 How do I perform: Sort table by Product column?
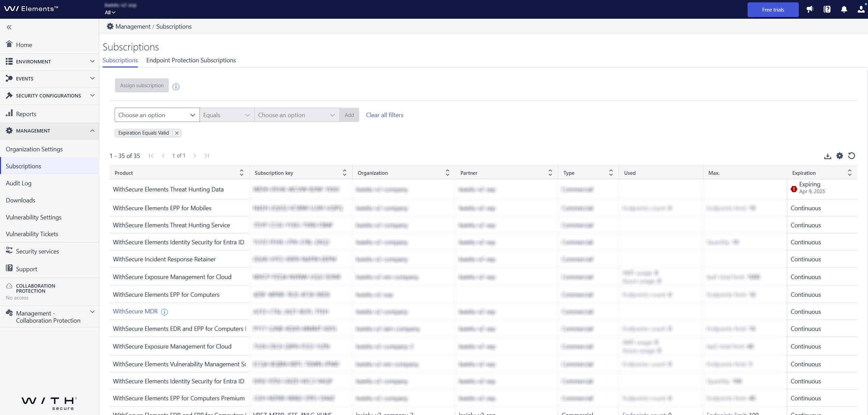tap(241, 173)
